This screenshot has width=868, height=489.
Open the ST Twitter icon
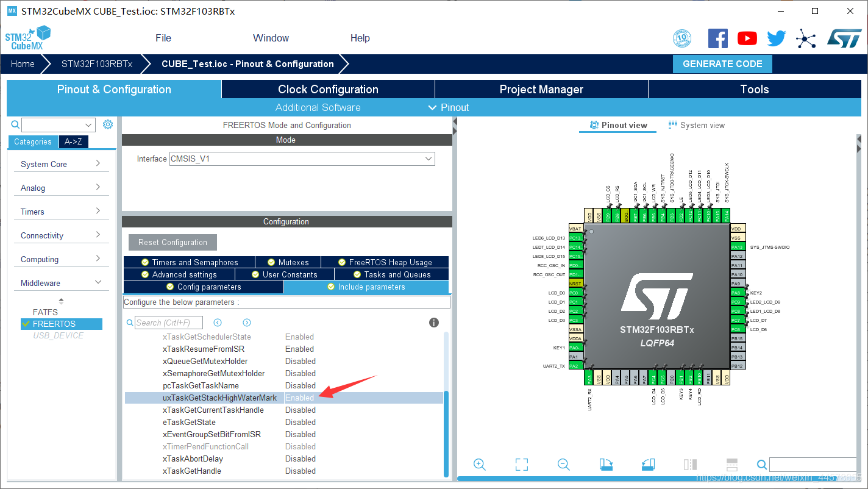777,38
